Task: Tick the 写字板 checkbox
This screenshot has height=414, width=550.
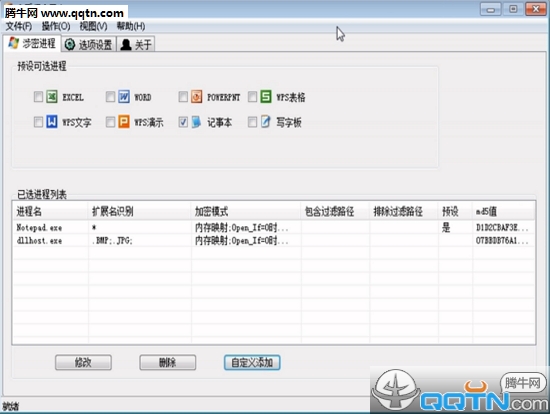Action: click(252, 122)
